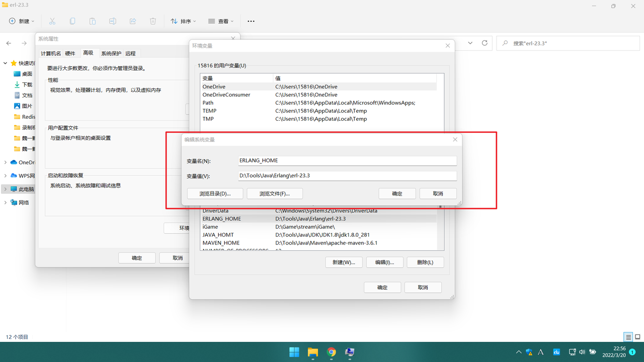
Task: Click the Cut scissors icon in Explorer toolbar
Action: (52, 21)
